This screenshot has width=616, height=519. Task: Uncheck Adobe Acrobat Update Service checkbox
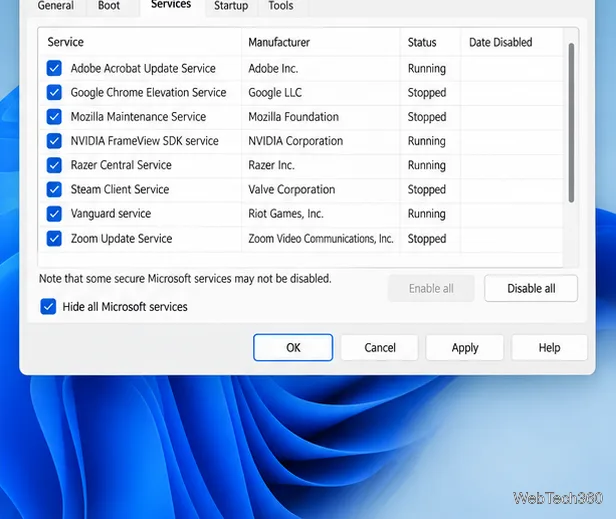tap(54, 68)
